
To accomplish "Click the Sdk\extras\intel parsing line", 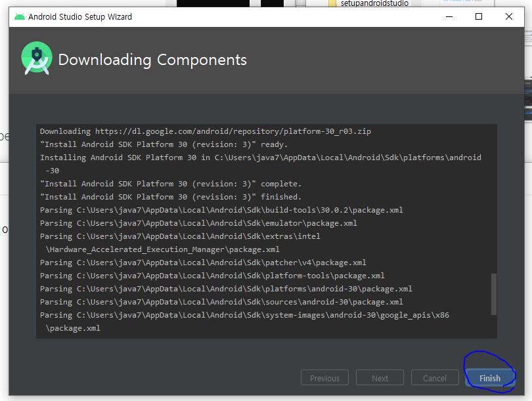I will [x=180, y=236].
